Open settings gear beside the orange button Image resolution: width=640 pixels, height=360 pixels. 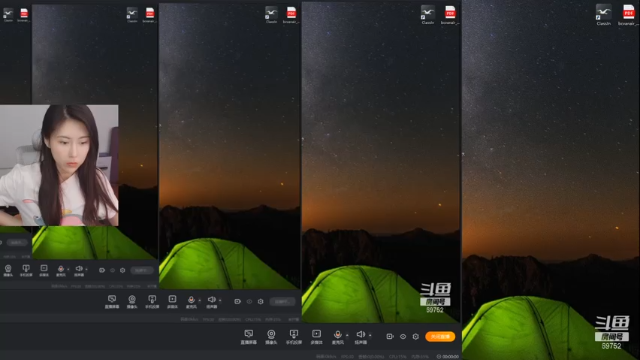coord(416,337)
